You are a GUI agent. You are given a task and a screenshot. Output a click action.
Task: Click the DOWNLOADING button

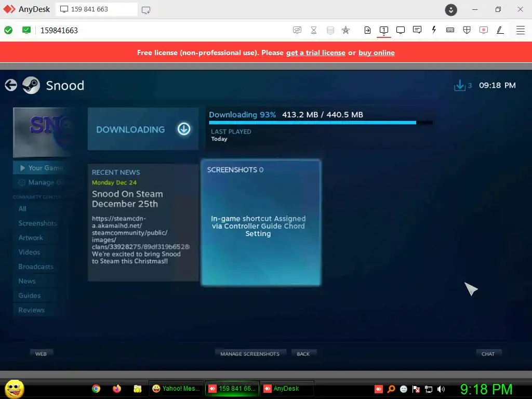coord(143,129)
